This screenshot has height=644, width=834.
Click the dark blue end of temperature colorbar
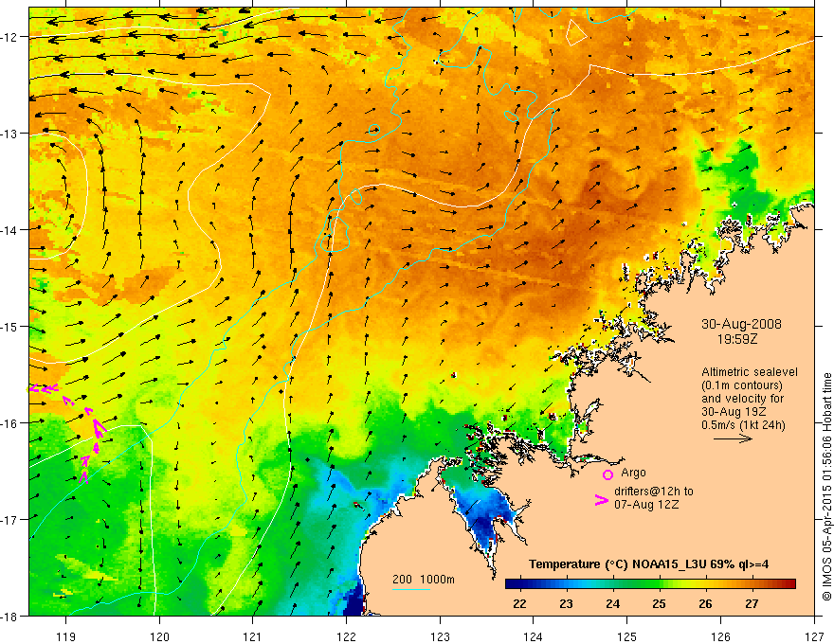[x=512, y=584]
